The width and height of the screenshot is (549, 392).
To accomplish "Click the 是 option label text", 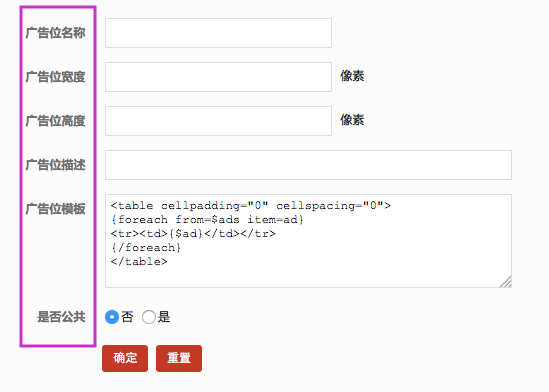I will (164, 317).
